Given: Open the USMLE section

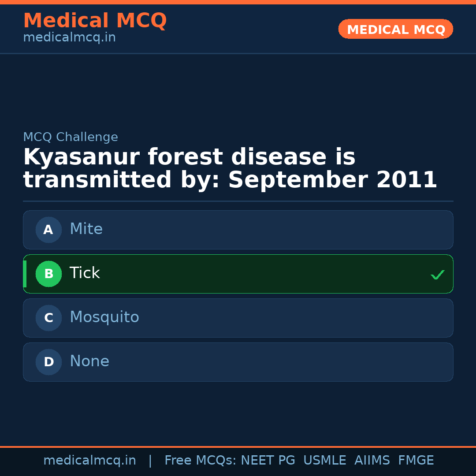Looking at the screenshot, I should 325,460.
